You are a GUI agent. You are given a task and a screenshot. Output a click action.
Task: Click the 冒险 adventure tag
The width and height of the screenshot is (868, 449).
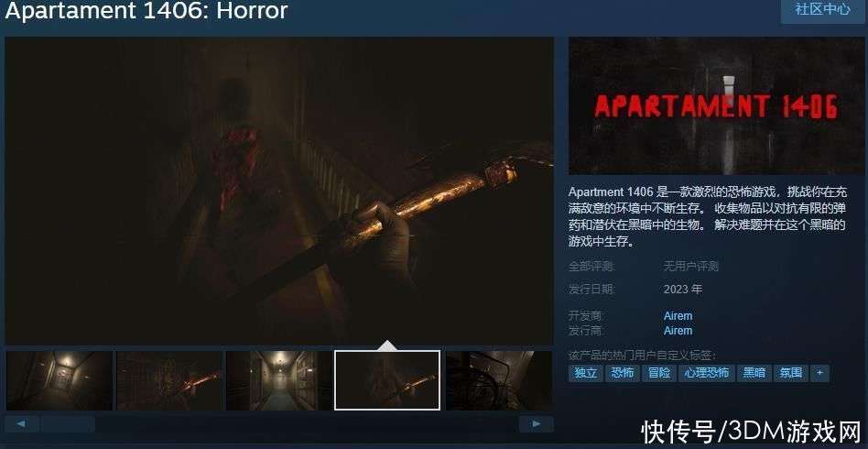click(x=659, y=373)
